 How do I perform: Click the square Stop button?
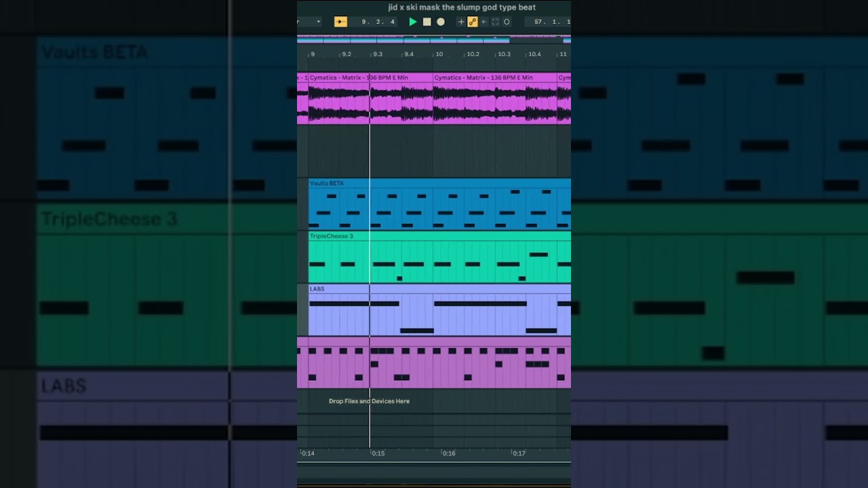click(427, 22)
